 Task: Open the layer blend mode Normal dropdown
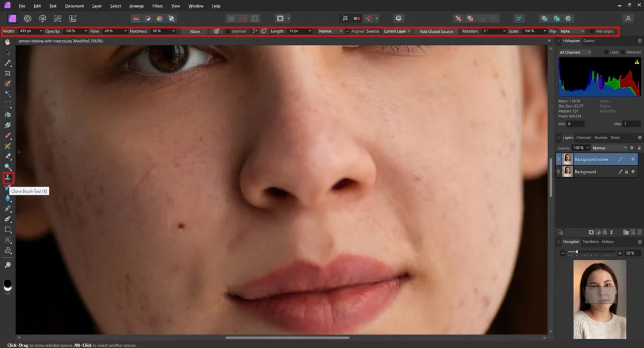coord(609,148)
